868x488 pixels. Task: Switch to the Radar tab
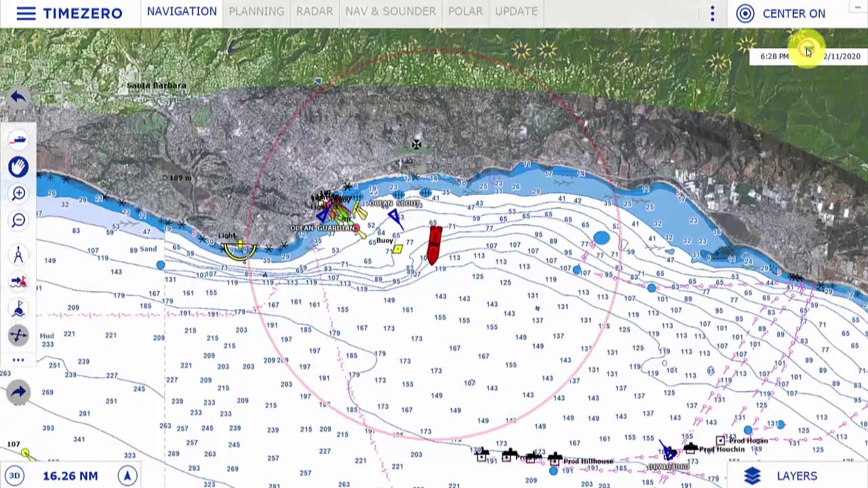pyautogui.click(x=315, y=12)
